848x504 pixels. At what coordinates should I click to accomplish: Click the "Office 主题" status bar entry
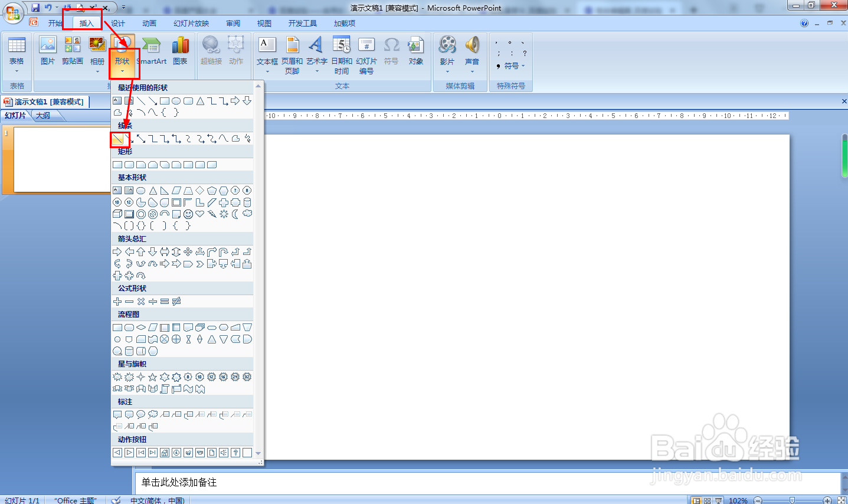(x=75, y=500)
